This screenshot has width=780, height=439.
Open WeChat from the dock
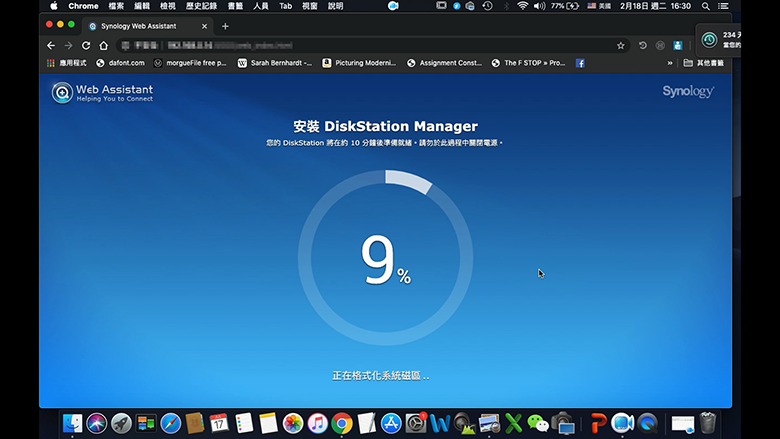(x=538, y=423)
